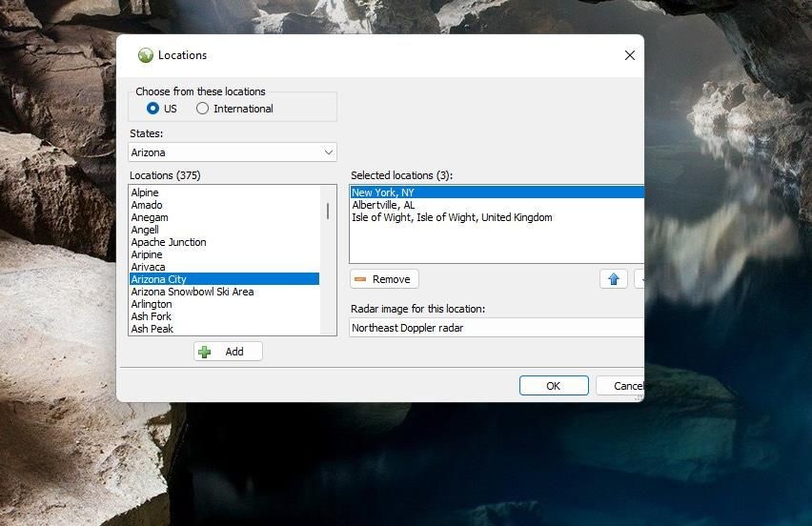Select New York, NY in selected locations
The width and height of the screenshot is (812, 526).
tap(497, 192)
